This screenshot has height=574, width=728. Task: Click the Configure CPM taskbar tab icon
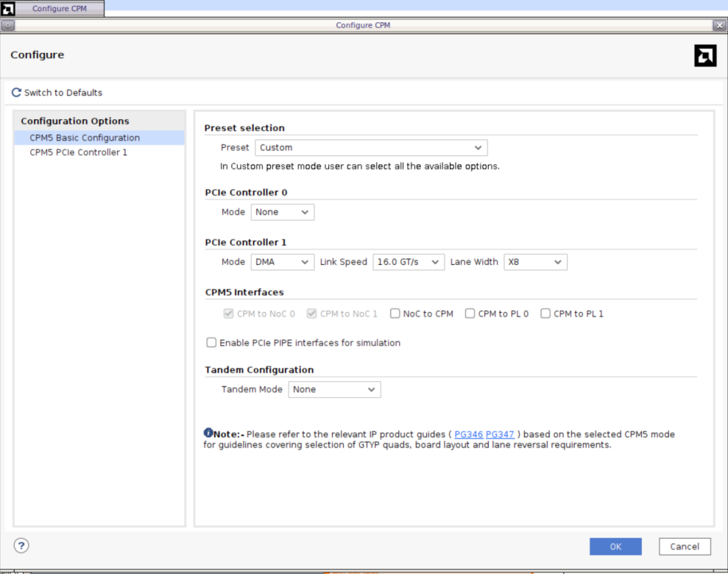pyautogui.click(x=10, y=8)
